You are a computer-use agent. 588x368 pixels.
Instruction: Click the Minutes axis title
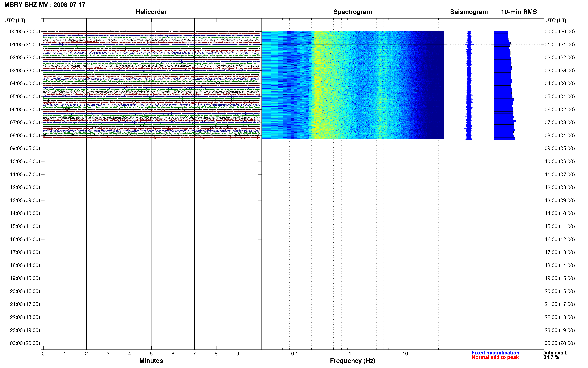(151, 361)
